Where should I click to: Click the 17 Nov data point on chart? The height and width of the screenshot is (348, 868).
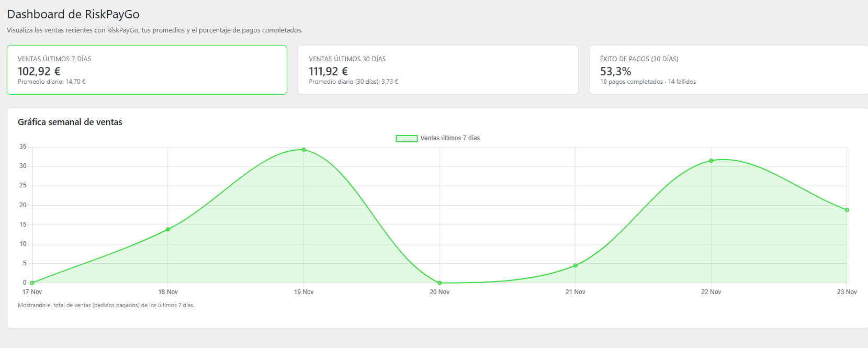click(x=32, y=283)
